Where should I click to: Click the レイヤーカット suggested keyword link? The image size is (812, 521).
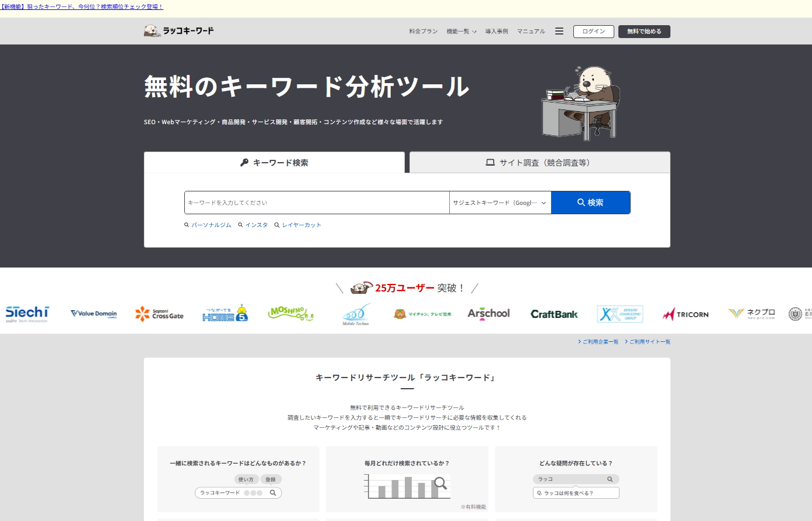pyautogui.click(x=302, y=225)
